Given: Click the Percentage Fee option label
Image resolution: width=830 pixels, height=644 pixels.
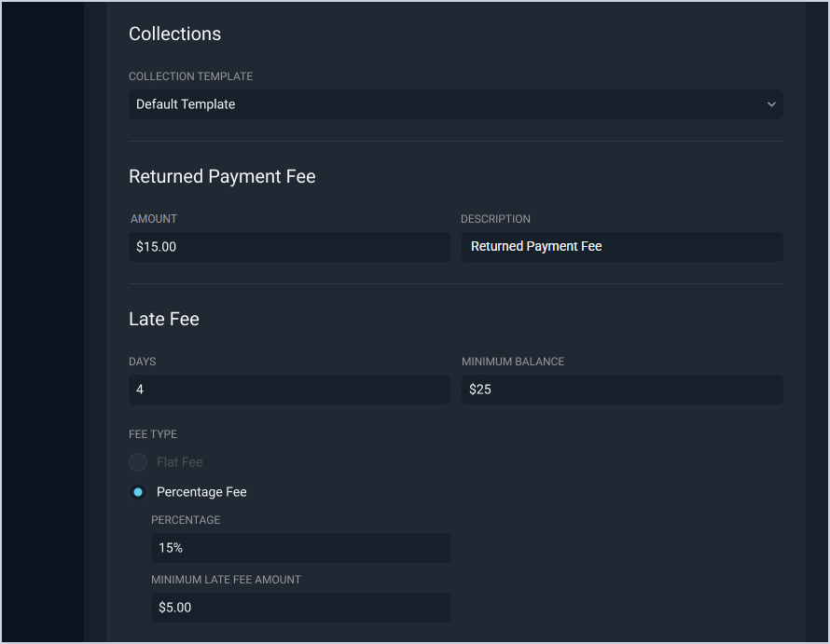Looking at the screenshot, I should pyautogui.click(x=201, y=492).
